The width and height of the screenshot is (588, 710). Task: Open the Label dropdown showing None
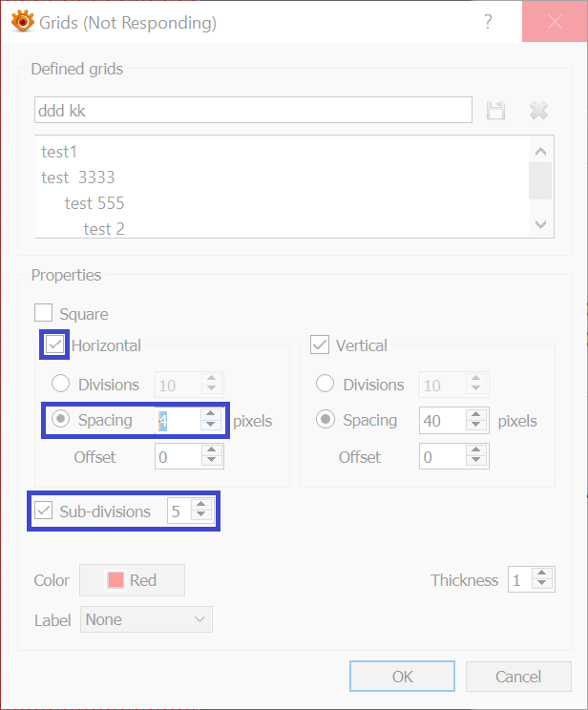(146, 619)
